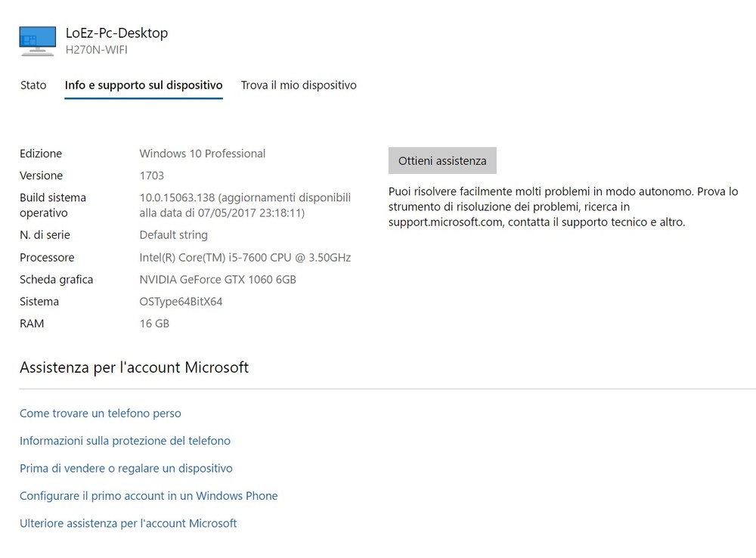Open Informazioni sulla protezione del telefono link
This screenshot has height=558, width=756.
click(x=125, y=441)
